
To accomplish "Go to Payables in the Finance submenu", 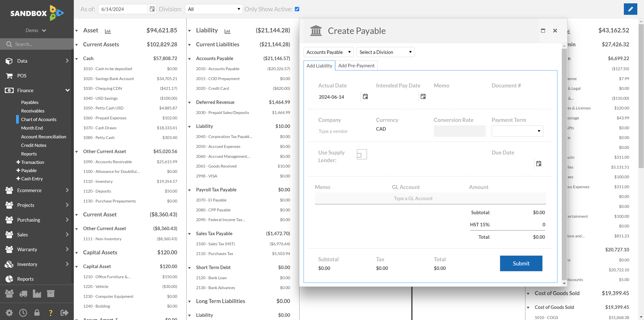I will (30, 102).
